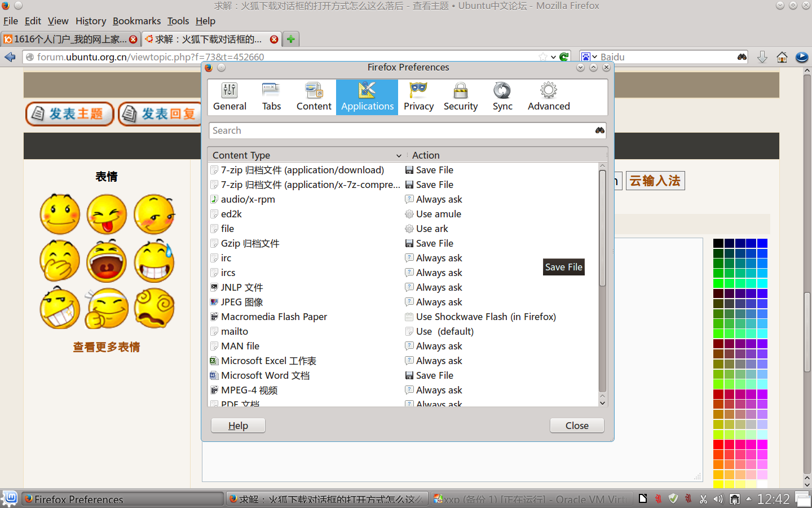
Task: Sort by the Action column header
Action: pyautogui.click(x=507, y=155)
